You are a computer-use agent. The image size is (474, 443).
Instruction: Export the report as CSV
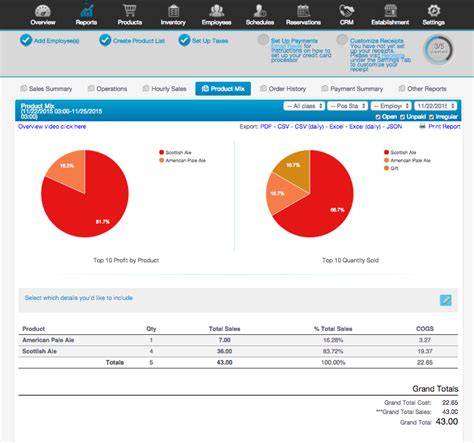point(283,127)
